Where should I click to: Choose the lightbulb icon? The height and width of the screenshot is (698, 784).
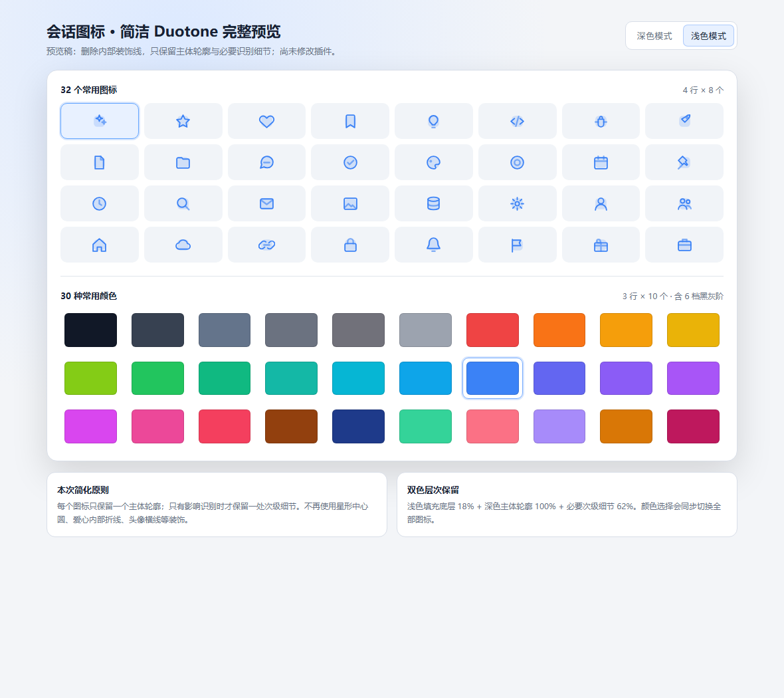click(x=433, y=121)
